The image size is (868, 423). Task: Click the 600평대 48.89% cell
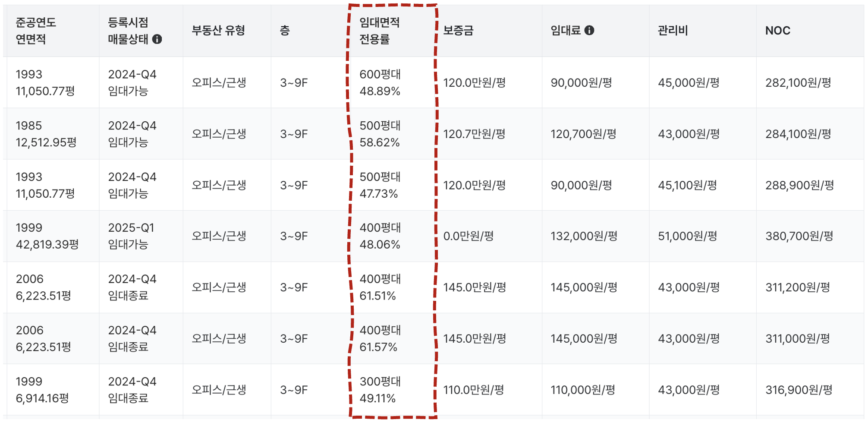click(380, 82)
